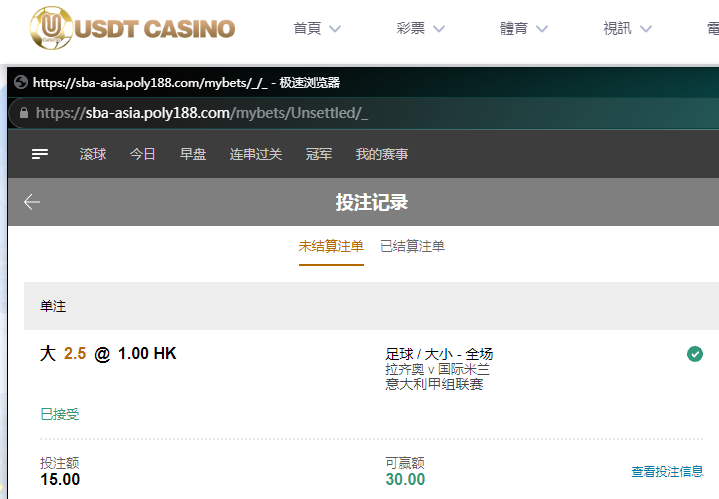Click the green accepted checkmark icon

click(695, 354)
